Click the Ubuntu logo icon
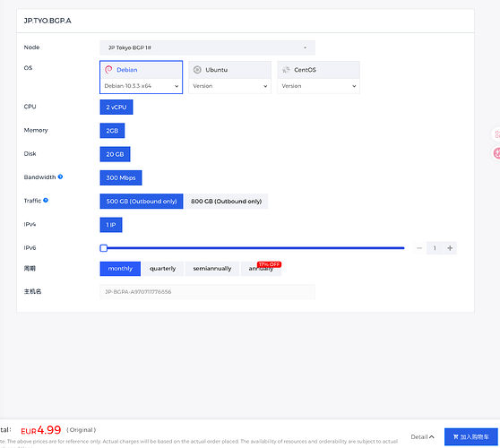 pyautogui.click(x=197, y=70)
